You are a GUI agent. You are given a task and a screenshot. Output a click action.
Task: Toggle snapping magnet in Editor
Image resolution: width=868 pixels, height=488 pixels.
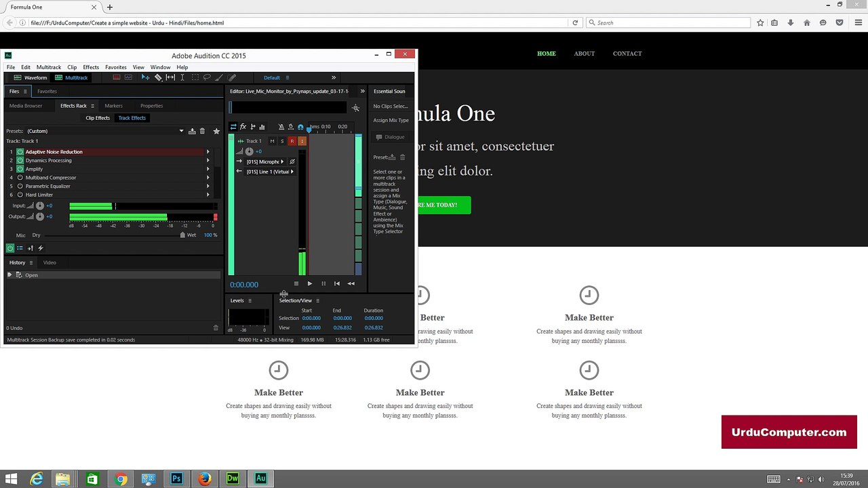(300, 127)
